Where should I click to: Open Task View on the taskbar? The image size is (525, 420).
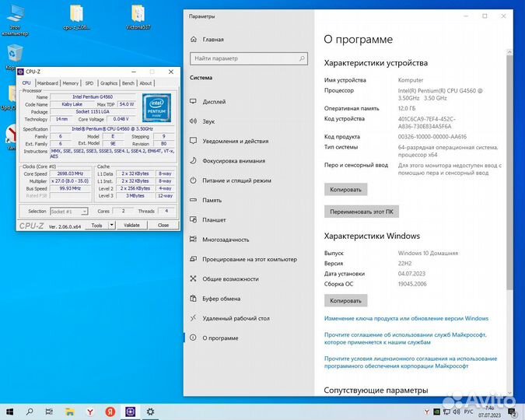tap(49, 411)
